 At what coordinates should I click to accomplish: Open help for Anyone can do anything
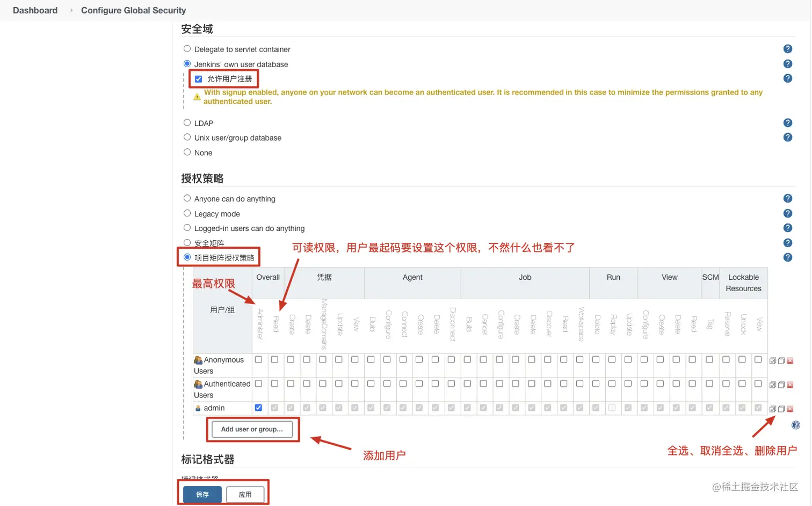[788, 199]
